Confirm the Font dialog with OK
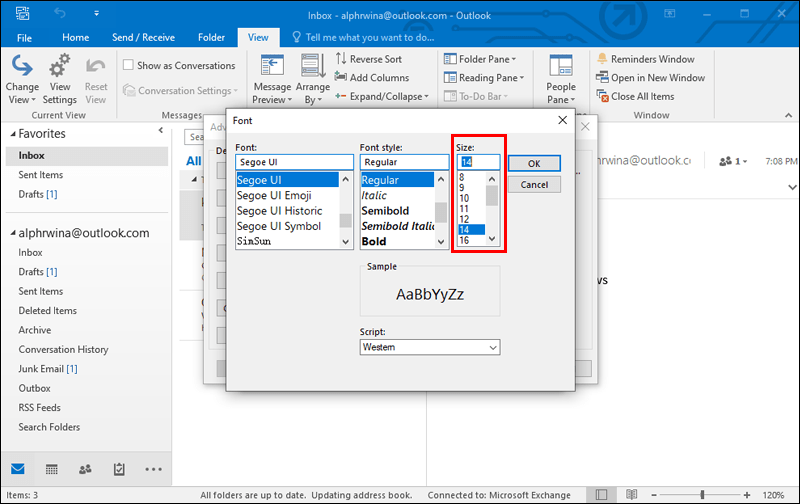 pos(534,163)
